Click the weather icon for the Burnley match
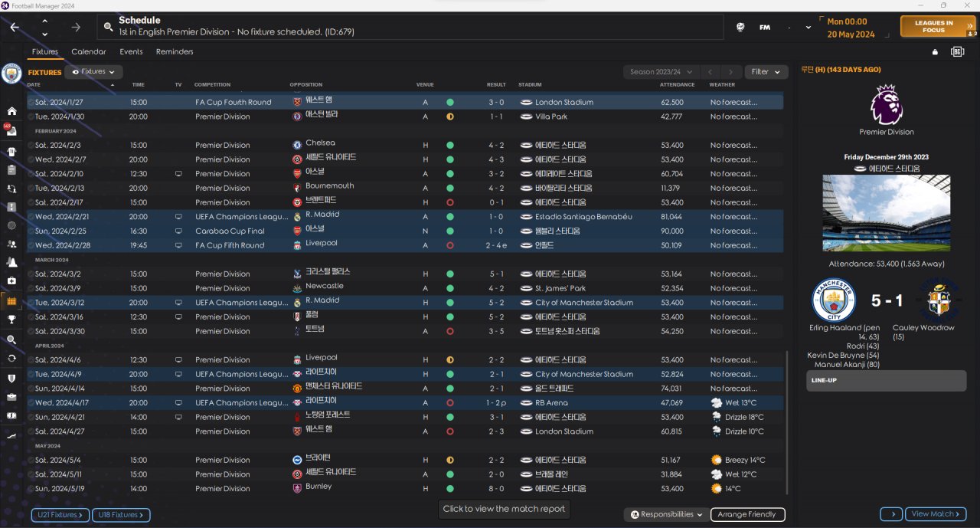This screenshot has height=528, width=980. point(716,488)
